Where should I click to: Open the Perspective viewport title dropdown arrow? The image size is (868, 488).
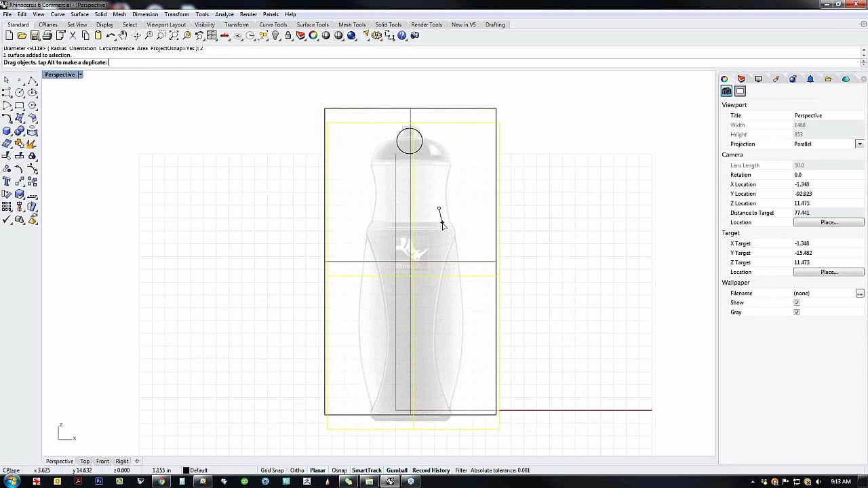80,75
